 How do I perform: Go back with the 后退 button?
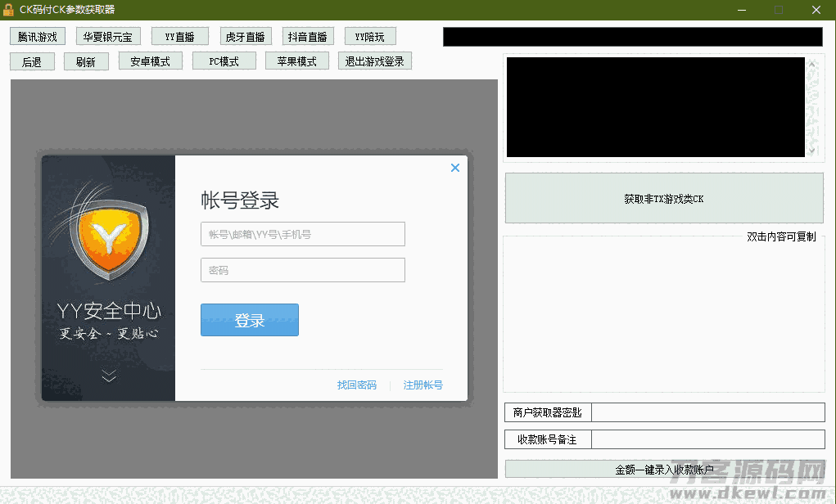pos(32,62)
